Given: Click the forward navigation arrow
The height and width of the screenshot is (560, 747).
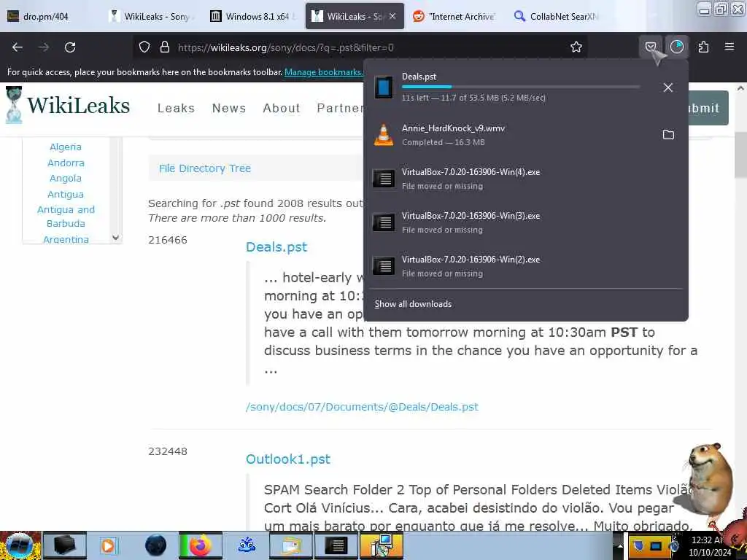Looking at the screenshot, I should (44, 47).
